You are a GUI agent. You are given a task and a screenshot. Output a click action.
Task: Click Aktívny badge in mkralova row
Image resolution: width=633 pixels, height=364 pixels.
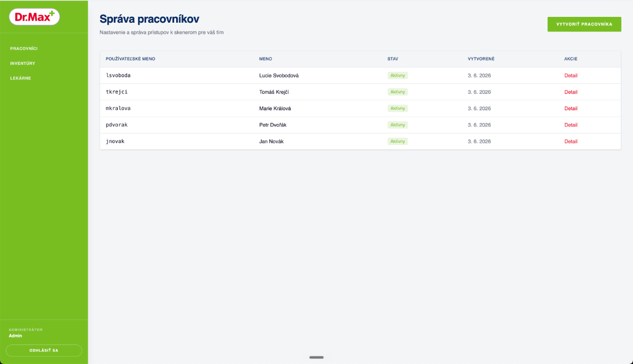(398, 108)
